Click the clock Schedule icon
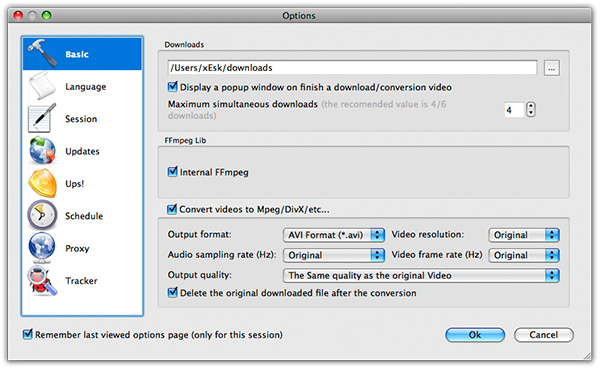This screenshot has width=600, height=369. tap(42, 215)
